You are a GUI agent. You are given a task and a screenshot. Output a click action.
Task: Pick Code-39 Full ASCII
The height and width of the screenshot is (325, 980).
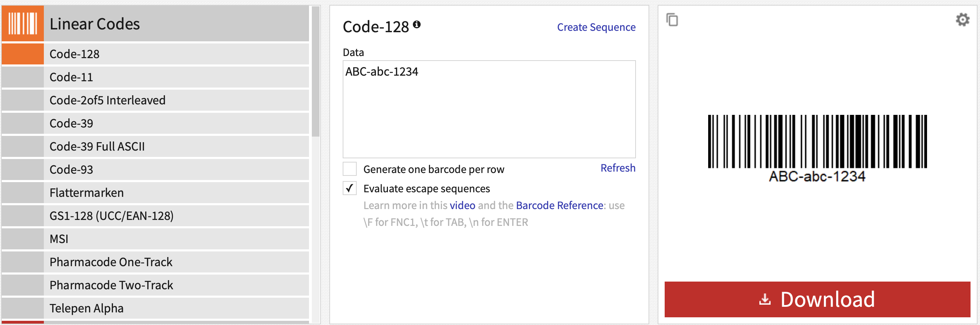coord(155,146)
